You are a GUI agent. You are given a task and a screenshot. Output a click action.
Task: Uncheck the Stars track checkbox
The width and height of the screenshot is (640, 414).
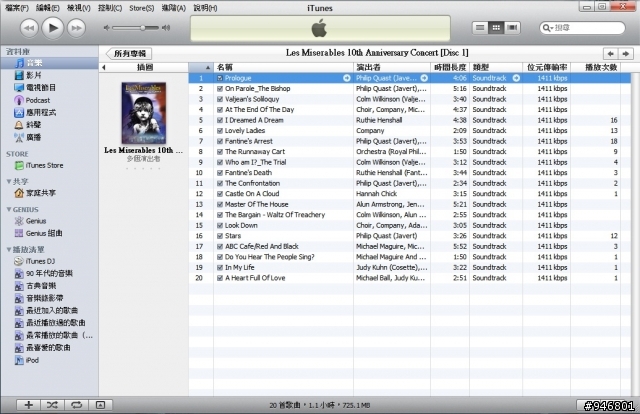pyautogui.click(x=220, y=236)
